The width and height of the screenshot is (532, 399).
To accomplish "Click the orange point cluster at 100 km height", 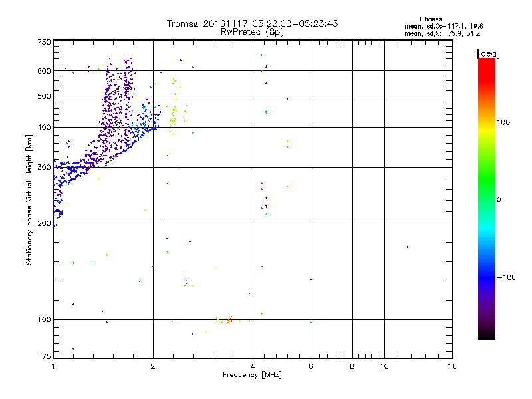I will point(229,320).
